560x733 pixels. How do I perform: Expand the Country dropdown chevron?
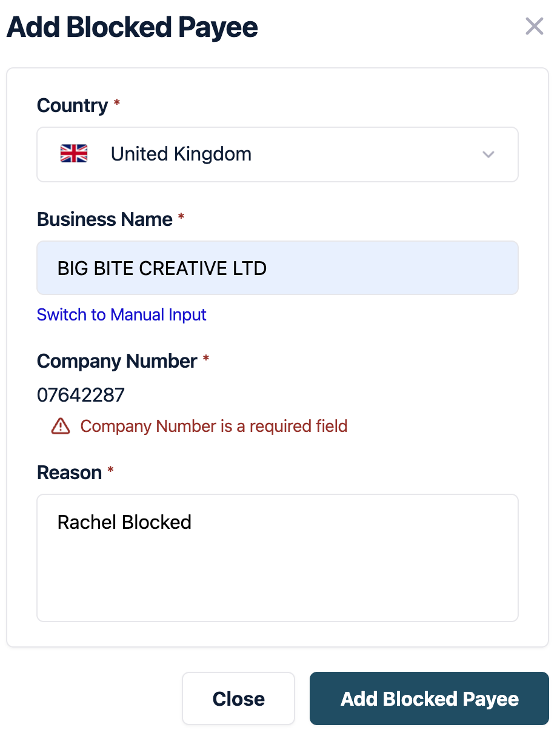(488, 154)
